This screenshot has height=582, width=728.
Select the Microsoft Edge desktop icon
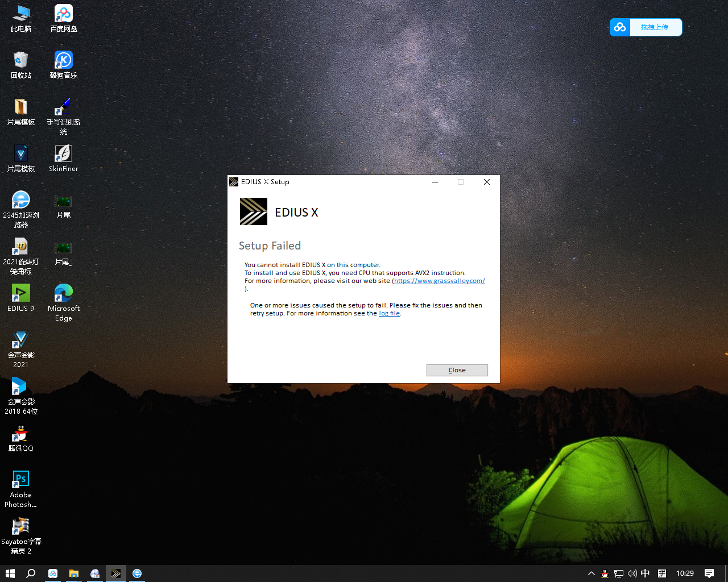coord(64,302)
